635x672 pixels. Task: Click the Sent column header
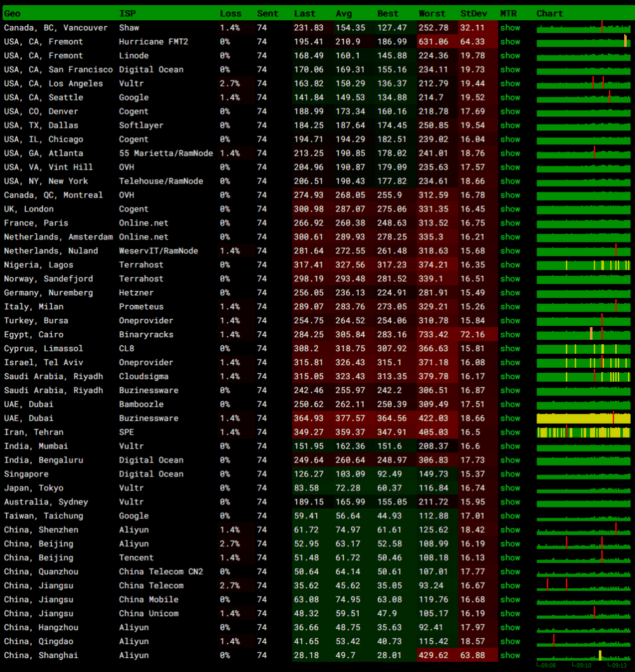click(267, 13)
